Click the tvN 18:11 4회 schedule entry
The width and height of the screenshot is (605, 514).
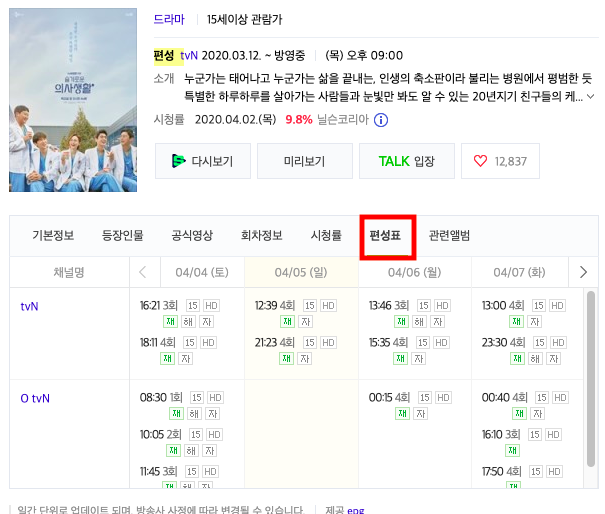click(157, 343)
